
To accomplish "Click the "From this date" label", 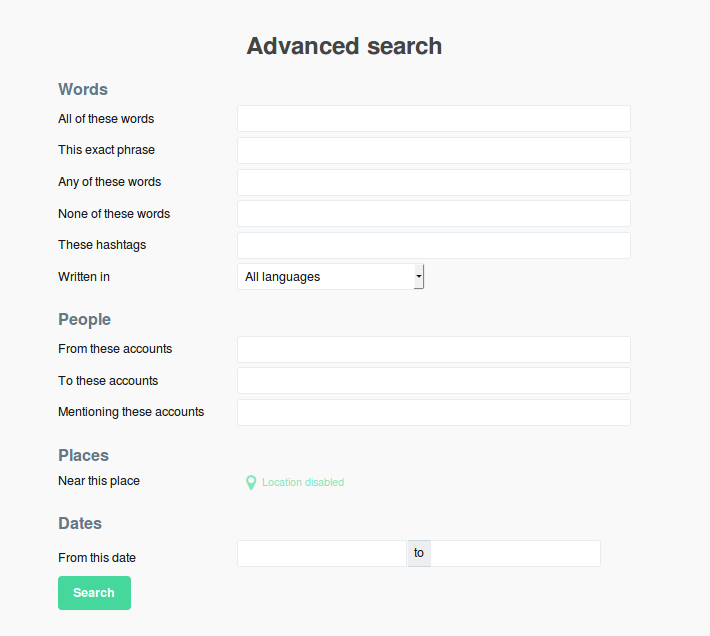I will point(97,558).
